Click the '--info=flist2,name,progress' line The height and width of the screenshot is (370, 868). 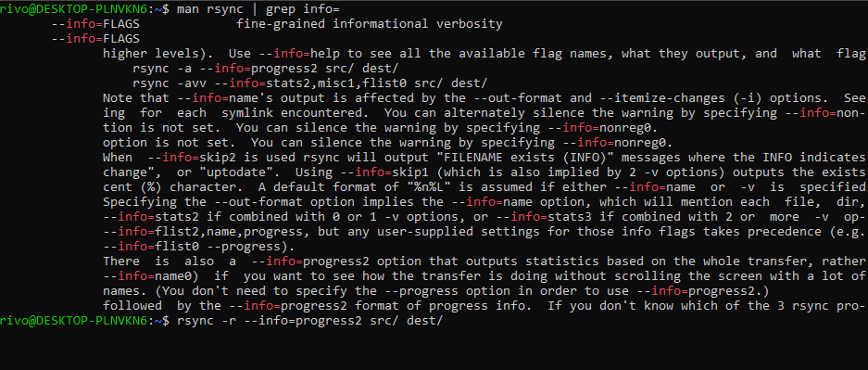click(x=484, y=232)
